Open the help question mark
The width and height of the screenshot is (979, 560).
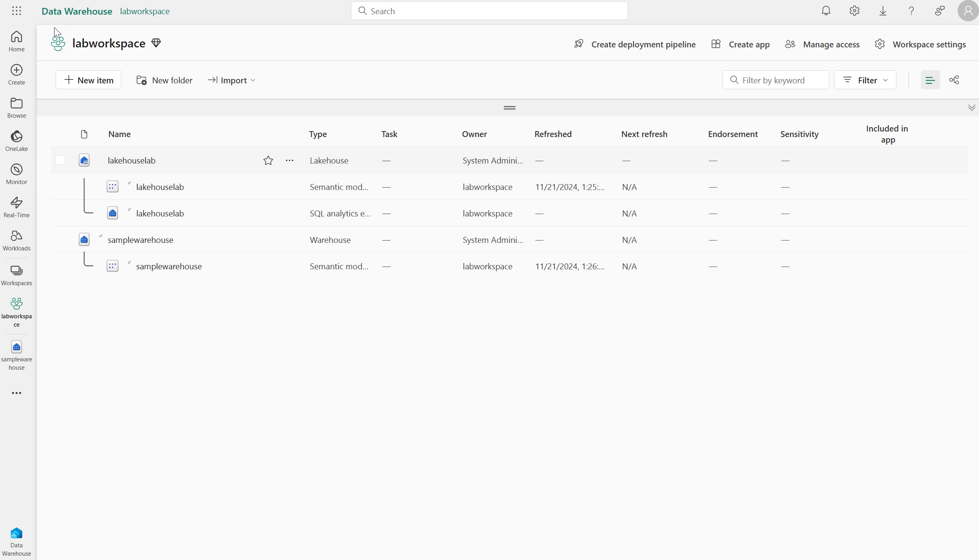coord(911,11)
